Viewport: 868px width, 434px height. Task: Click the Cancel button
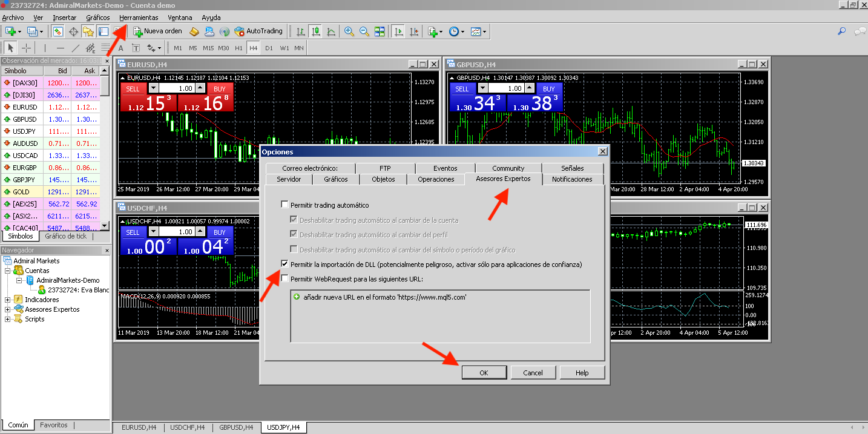[533, 373]
